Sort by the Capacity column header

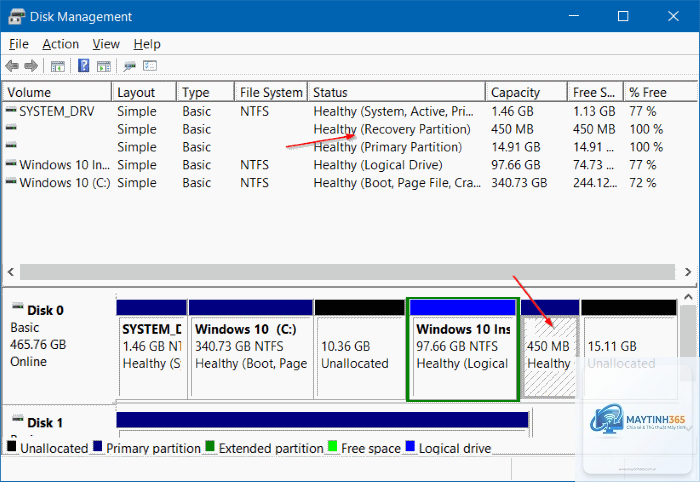tap(527, 92)
